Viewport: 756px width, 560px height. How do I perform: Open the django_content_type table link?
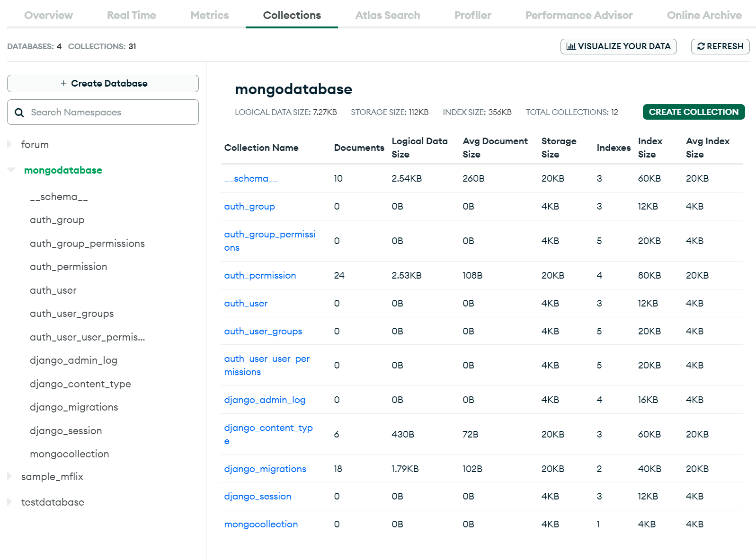tap(268, 434)
